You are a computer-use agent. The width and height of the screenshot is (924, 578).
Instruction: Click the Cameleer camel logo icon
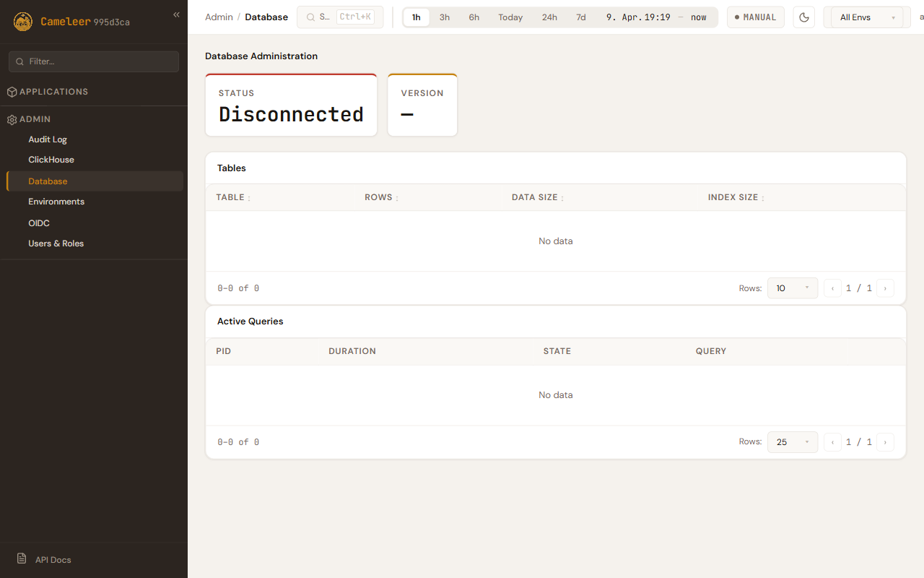pos(23,22)
